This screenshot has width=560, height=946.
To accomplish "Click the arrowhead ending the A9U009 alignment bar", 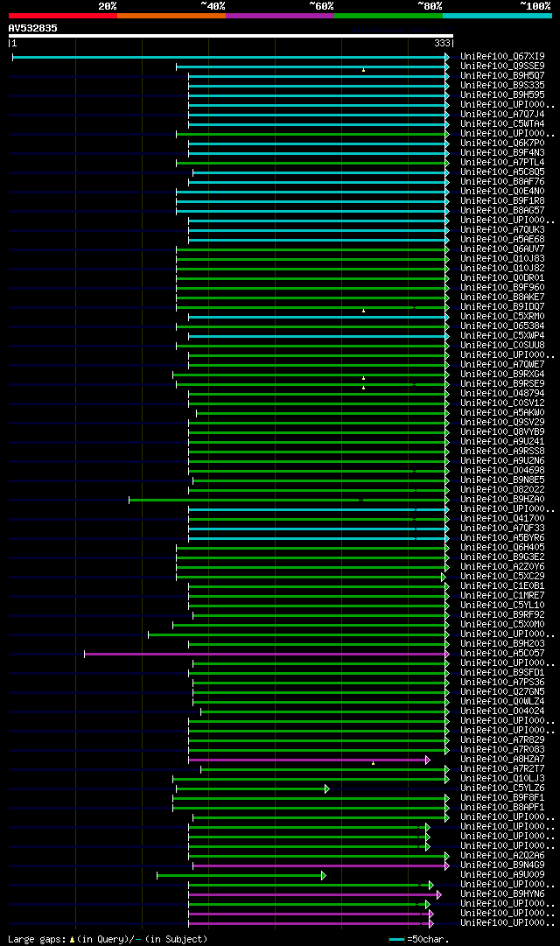I will [324, 875].
